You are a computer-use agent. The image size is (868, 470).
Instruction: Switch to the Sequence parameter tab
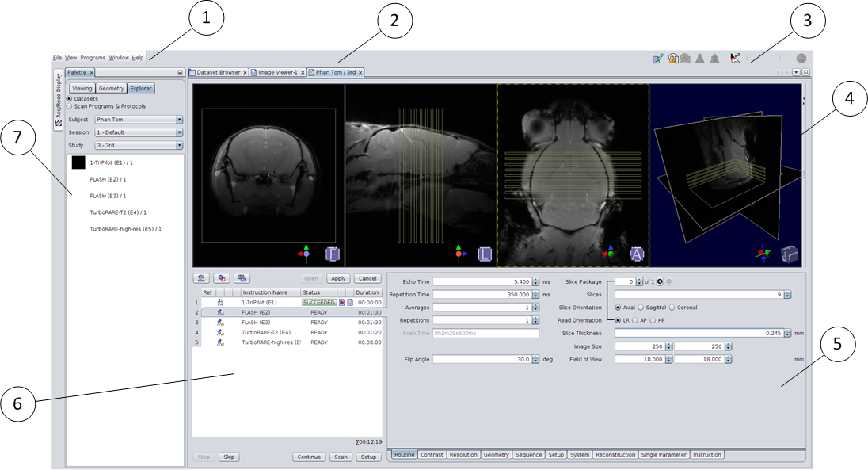pyautogui.click(x=529, y=454)
